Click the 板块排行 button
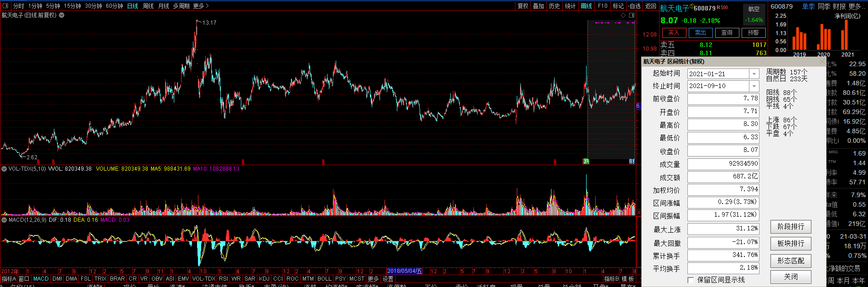The height and width of the screenshot is (287, 868). coord(791,244)
